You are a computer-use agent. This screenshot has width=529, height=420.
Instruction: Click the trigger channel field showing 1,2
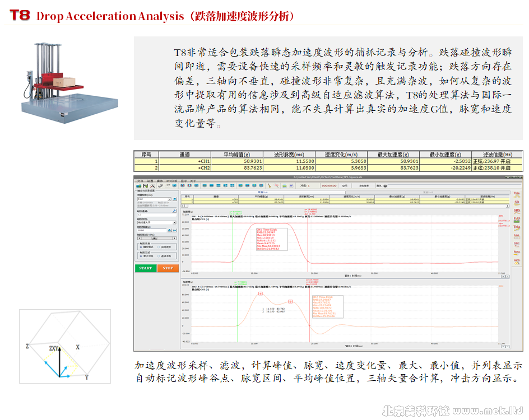[157, 215]
